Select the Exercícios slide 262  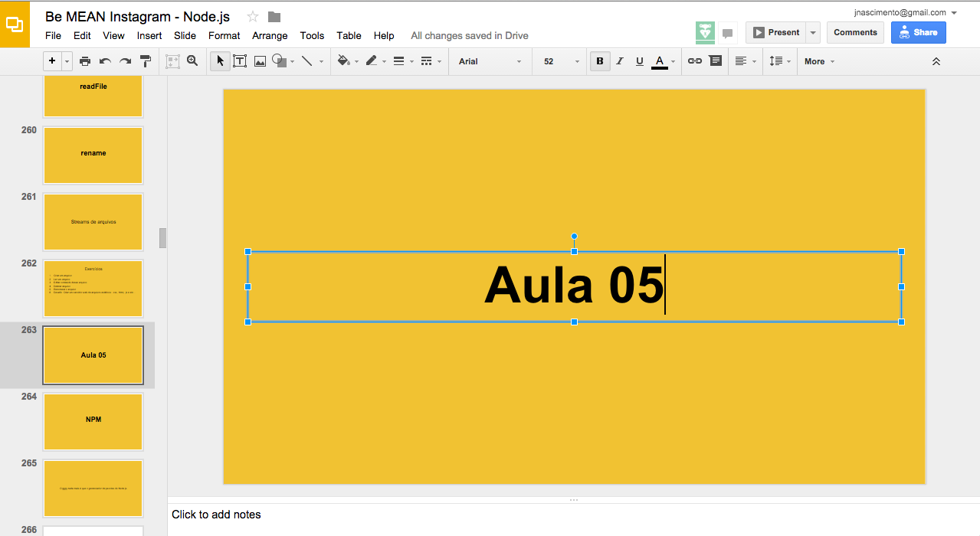point(93,289)
